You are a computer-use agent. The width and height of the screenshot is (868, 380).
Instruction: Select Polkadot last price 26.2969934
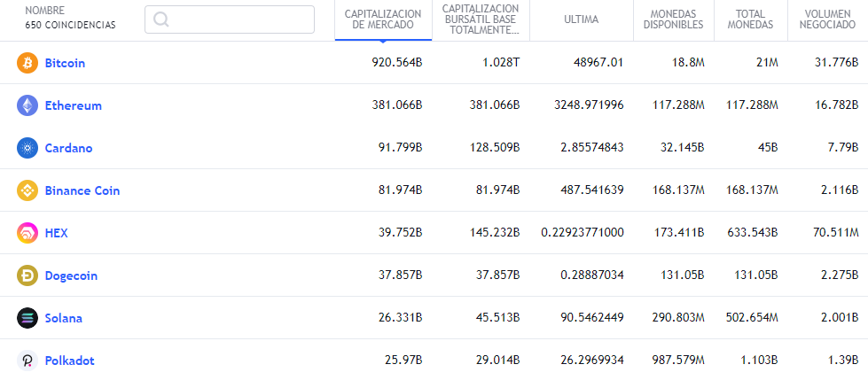pos(592,361)
